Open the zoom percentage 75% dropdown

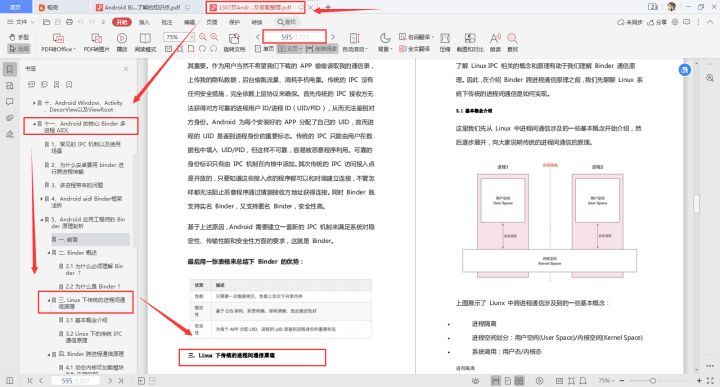tap(180, 37)
